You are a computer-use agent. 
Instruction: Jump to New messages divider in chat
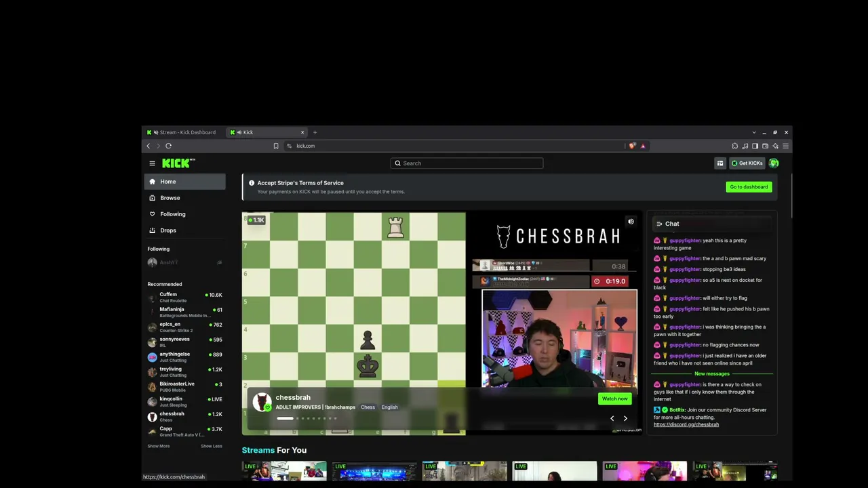coord(712,373)
